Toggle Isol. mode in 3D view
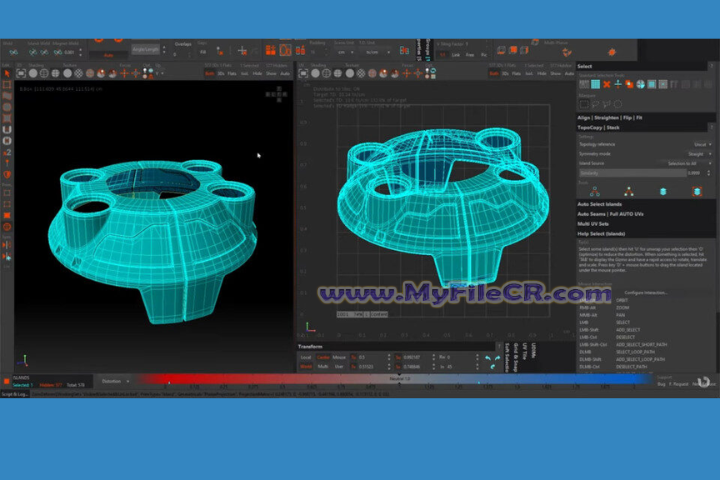The width and height of the screenshot is (720, 480). (245, 74)
